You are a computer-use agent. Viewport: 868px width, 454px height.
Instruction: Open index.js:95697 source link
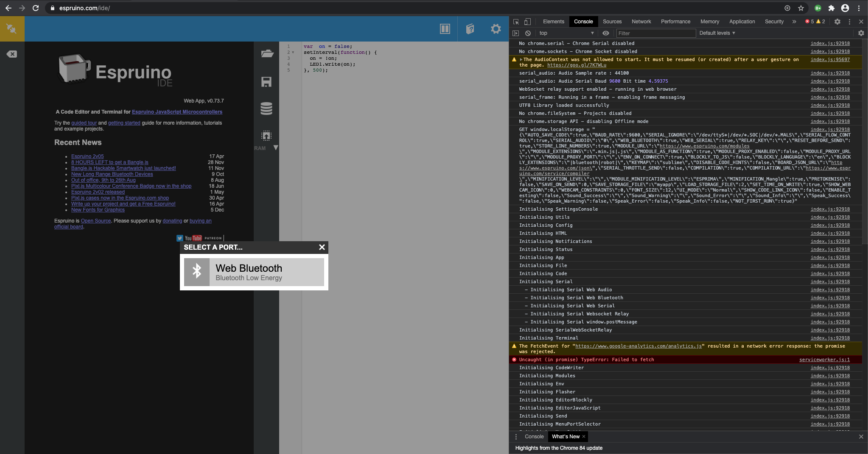coord(830,60)
